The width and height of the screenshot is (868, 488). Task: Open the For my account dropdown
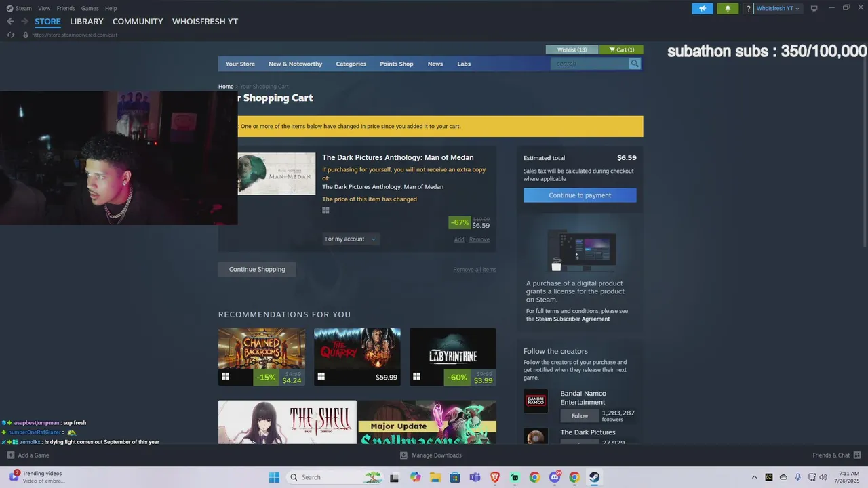351,239
